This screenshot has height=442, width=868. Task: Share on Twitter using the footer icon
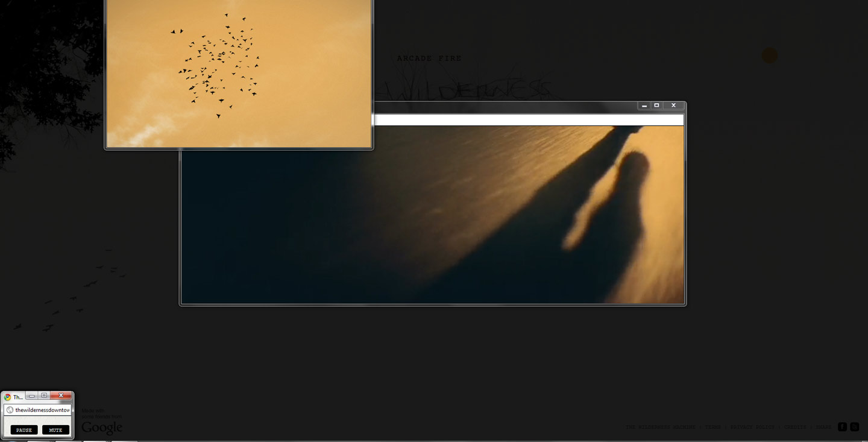(854, 427)
